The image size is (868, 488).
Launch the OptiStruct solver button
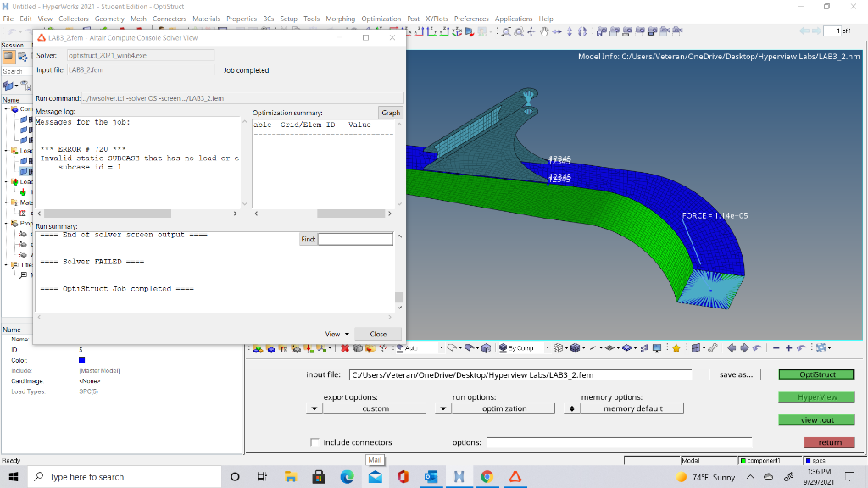coord(816,374)
